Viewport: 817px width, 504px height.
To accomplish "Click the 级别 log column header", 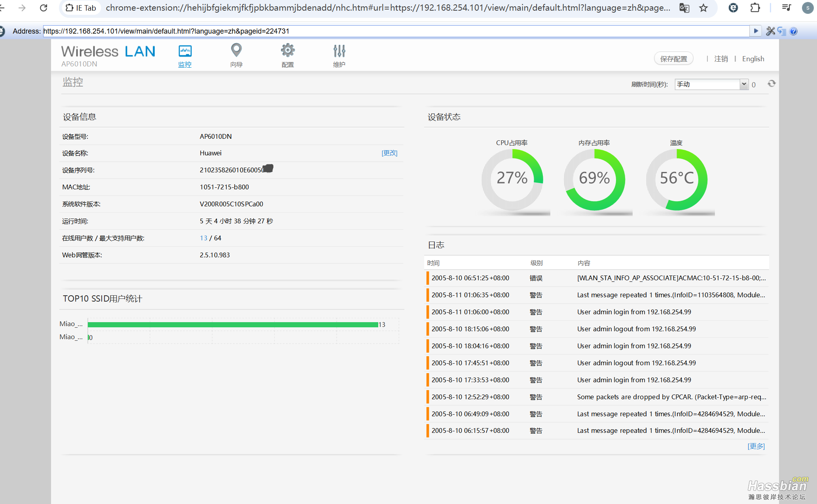I will tap(536, 263).
